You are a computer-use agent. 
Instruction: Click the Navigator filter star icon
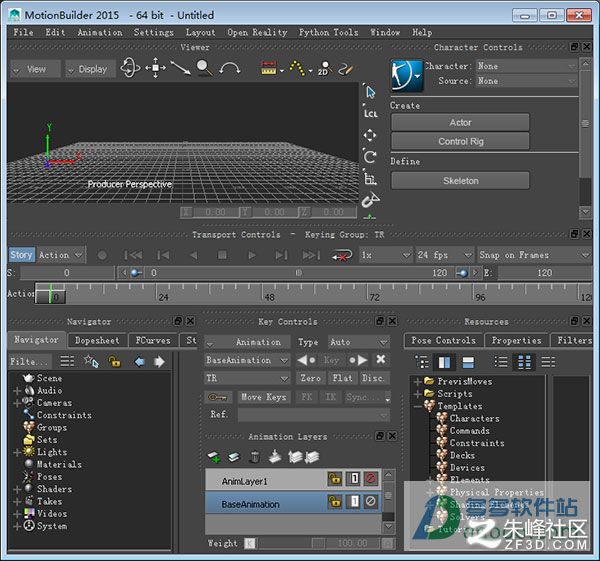(x=91, y=361)
